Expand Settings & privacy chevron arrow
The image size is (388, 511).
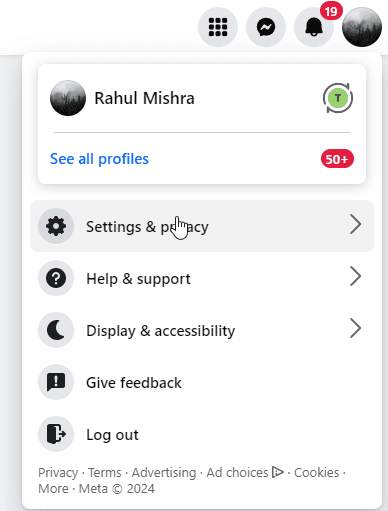pos(356,224)
